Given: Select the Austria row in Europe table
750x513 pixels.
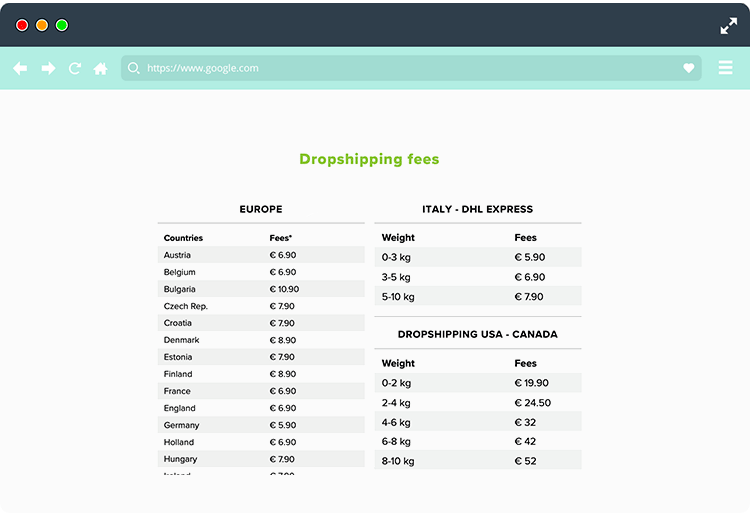Looking at the screenshot, I should pyautogui.click(x=260, y=255).
